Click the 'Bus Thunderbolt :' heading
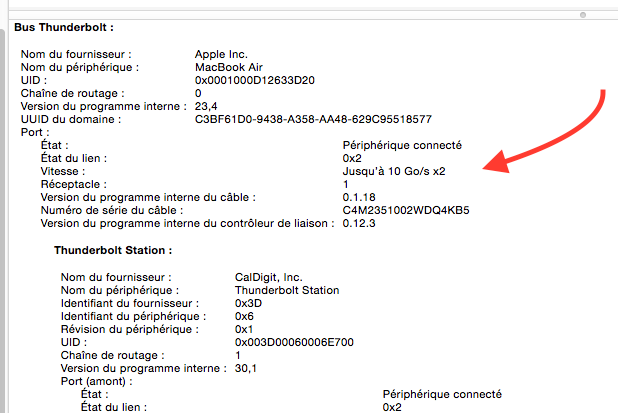 pos(64,28)
